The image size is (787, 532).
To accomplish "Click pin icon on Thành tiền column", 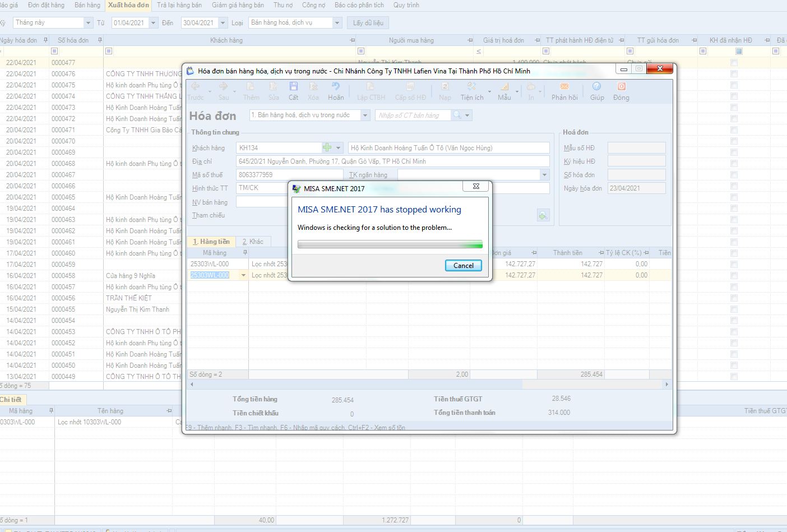I will pyautogui.click(x=601, y=253).
